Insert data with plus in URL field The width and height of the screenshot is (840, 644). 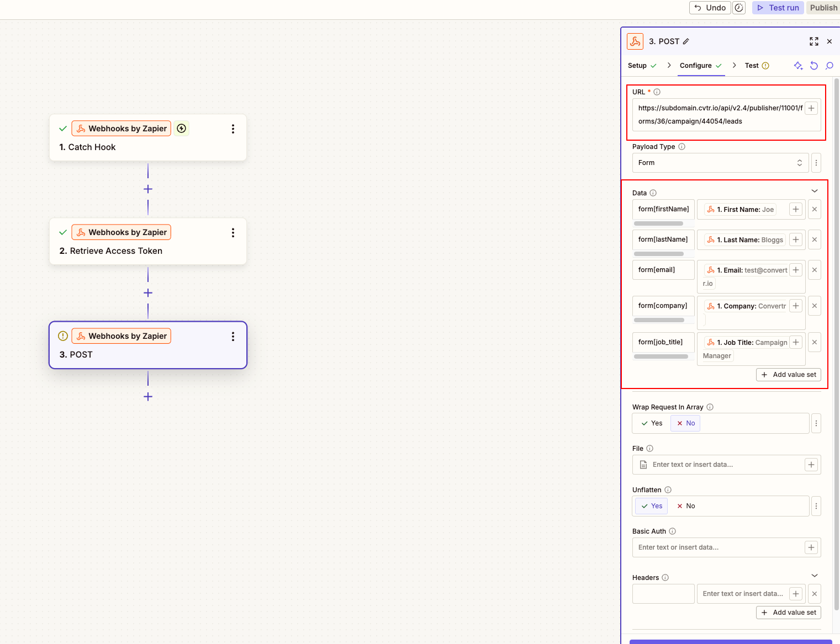(x=811, y=108)
